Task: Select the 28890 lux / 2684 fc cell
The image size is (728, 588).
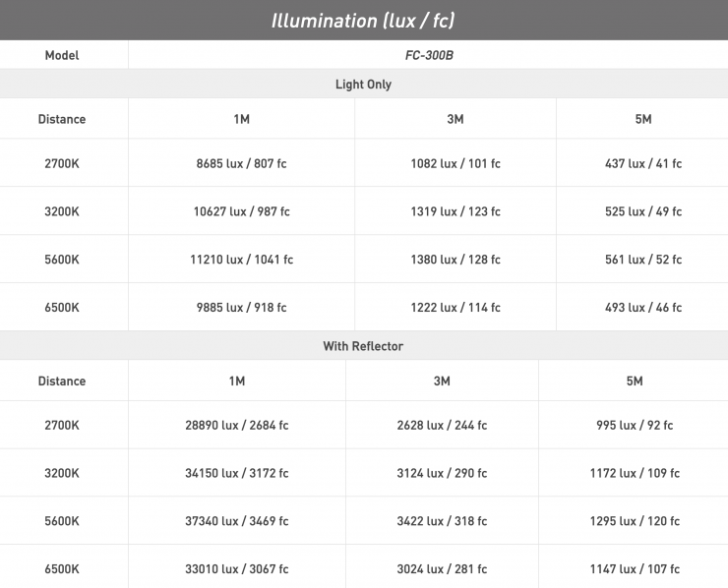Action: click(237, 425)
